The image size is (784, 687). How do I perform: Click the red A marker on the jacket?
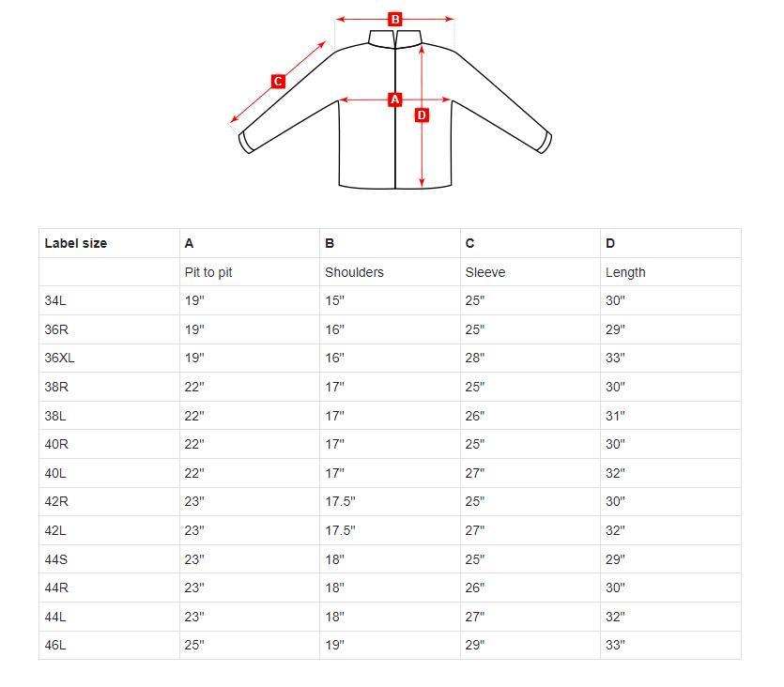pyautogui.click(x=395, y=99)
